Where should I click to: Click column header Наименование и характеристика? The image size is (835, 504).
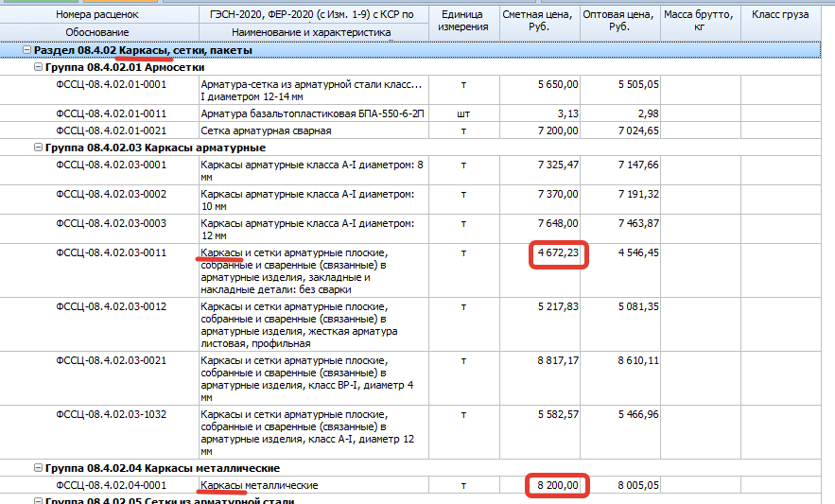pyautogui.click(x=311, y=32)
